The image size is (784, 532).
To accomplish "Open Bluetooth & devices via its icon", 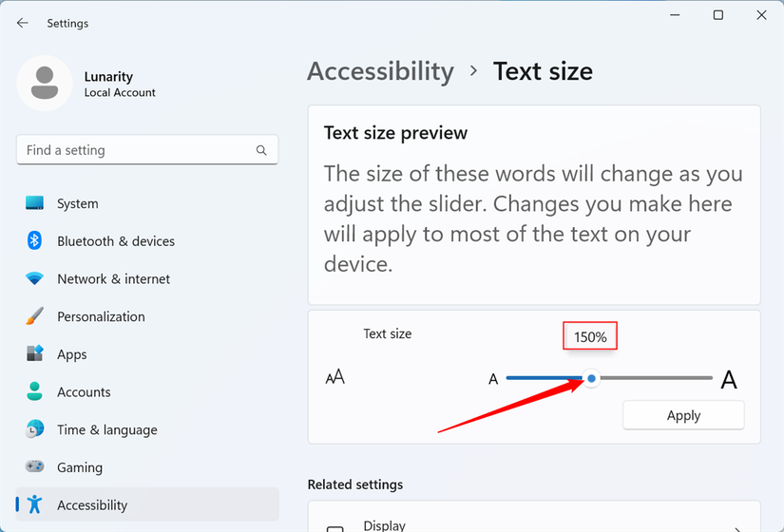I will 35,241.
